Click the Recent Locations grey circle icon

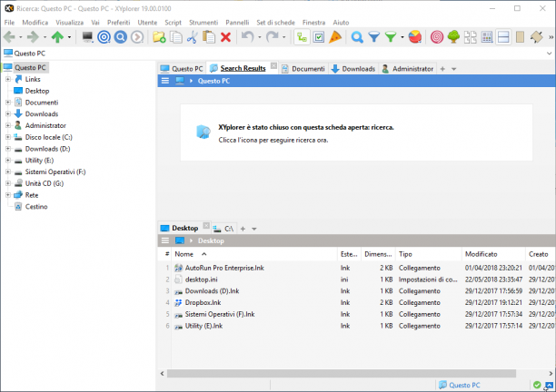click(x=137, y=37)
